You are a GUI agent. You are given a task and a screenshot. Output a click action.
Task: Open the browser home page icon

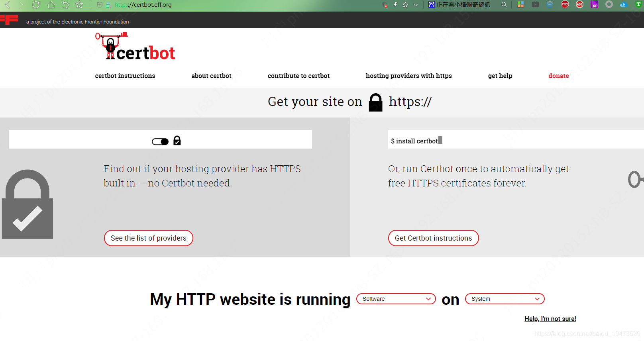pyautogui.click(x=51, y=5)
